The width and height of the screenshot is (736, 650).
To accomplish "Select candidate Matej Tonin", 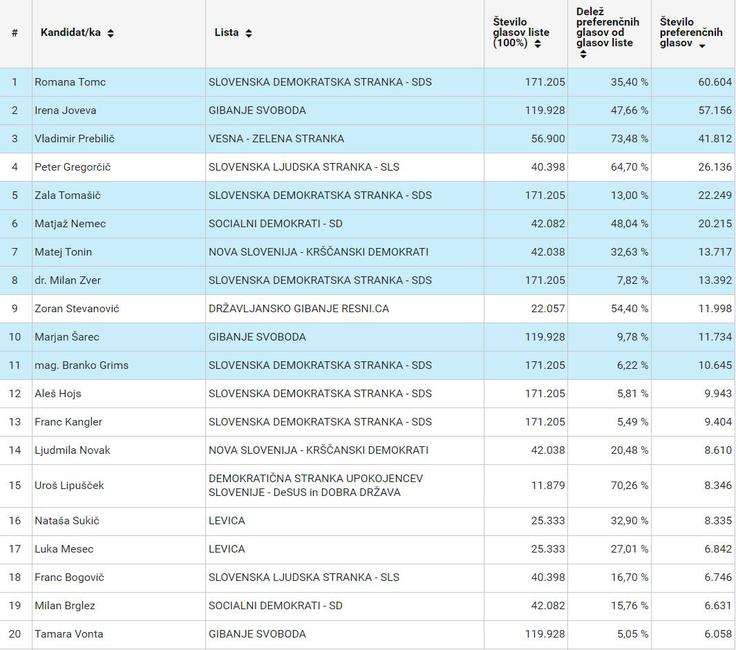I will pos(63,252).
